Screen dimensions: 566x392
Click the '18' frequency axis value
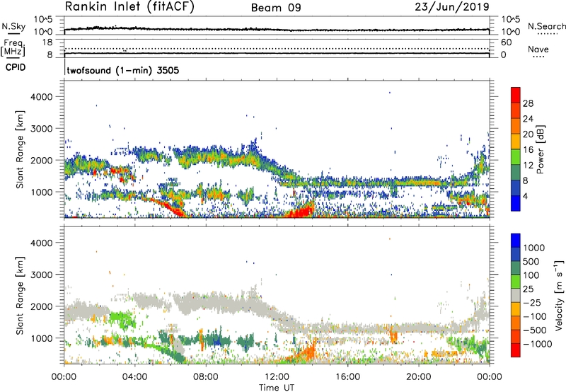47,42
